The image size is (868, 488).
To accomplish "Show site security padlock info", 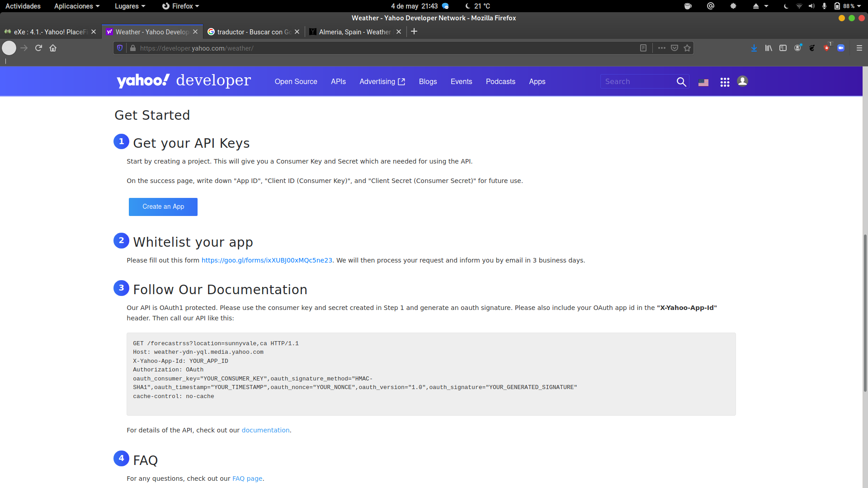I will pyautogui.click(x=133, y=48).
